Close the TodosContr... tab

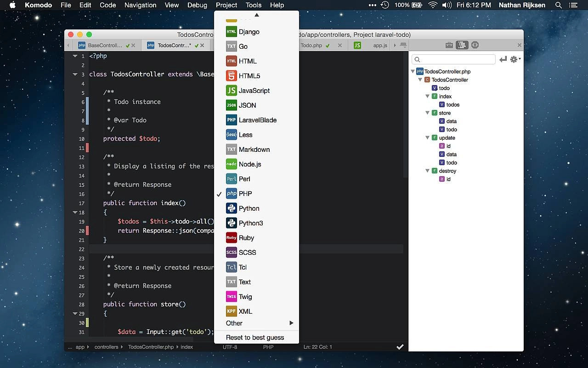(203, 46)
